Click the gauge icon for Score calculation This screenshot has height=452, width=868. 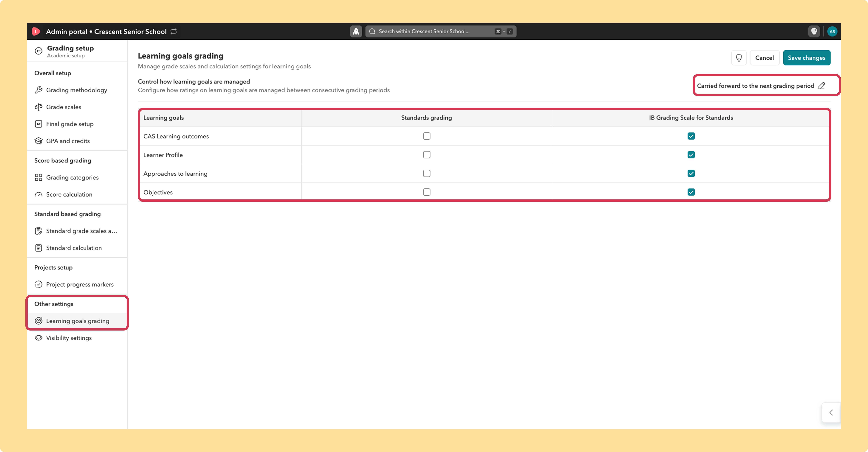click(38, 194)
